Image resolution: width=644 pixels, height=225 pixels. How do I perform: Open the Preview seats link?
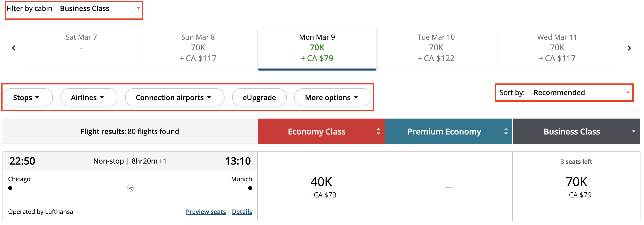(206, 212)
